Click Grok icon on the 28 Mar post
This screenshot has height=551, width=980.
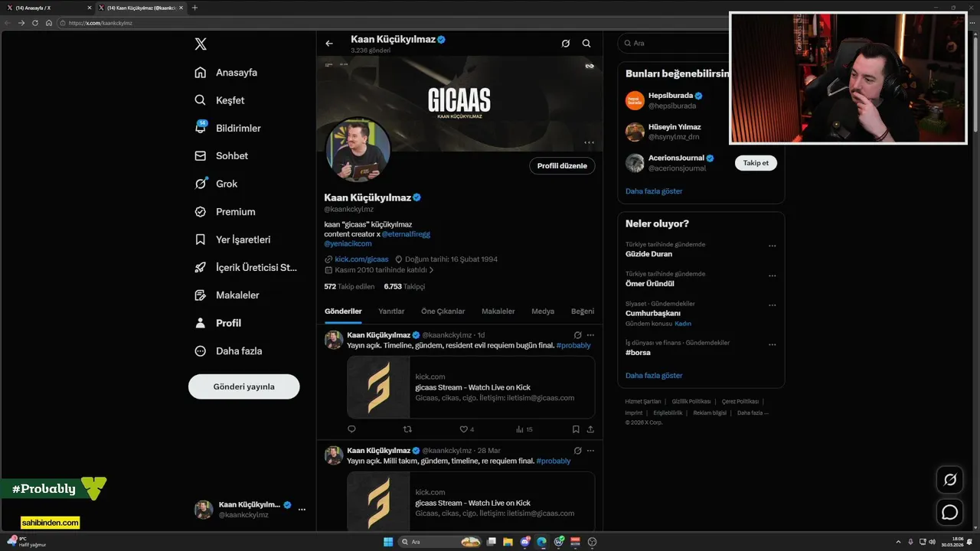tap(578, 451)
